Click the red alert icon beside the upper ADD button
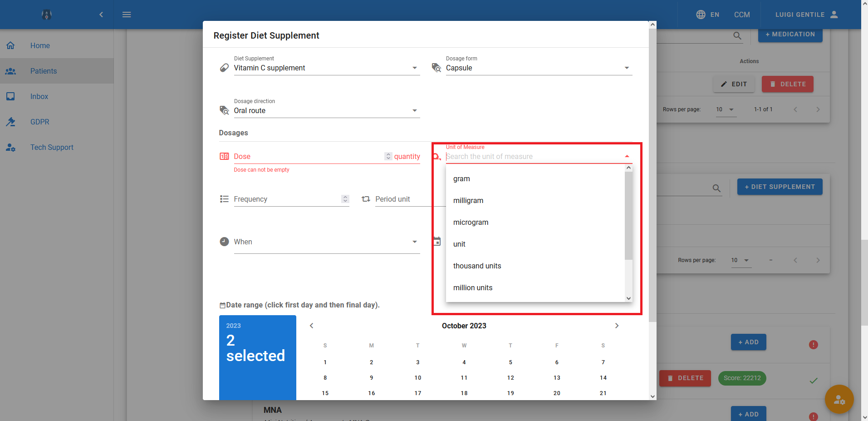This screenshot has width=868, height=421. tap(814, 345)
